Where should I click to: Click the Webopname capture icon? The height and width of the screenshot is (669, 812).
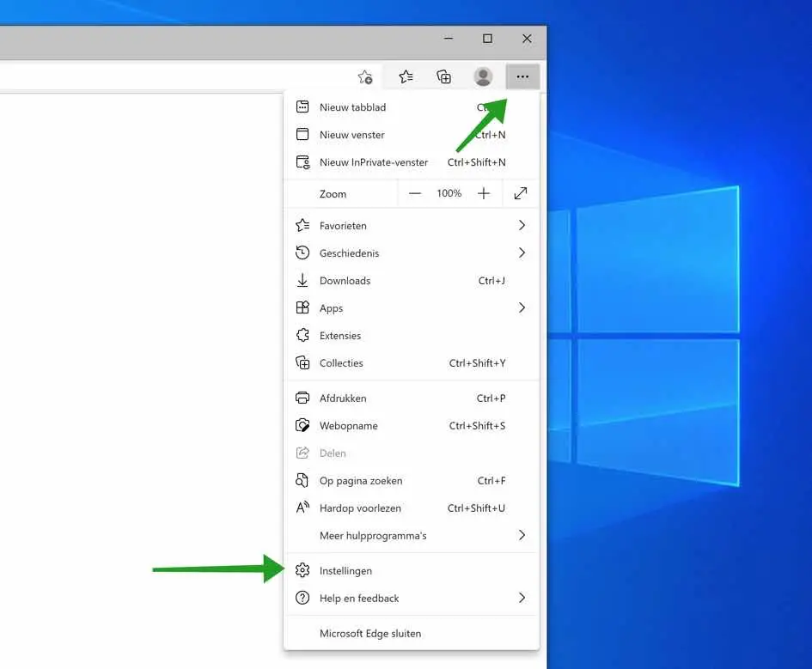(302, 425)
